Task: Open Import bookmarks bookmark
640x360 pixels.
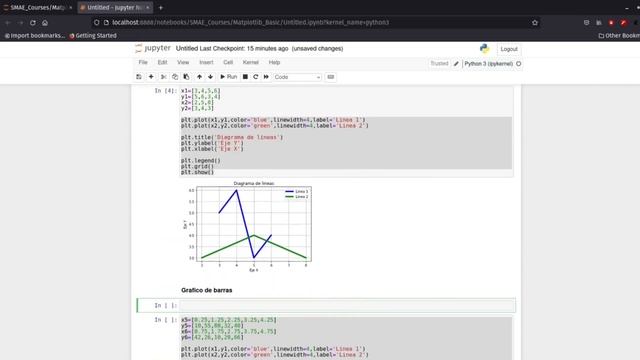Action: (35, 36)
